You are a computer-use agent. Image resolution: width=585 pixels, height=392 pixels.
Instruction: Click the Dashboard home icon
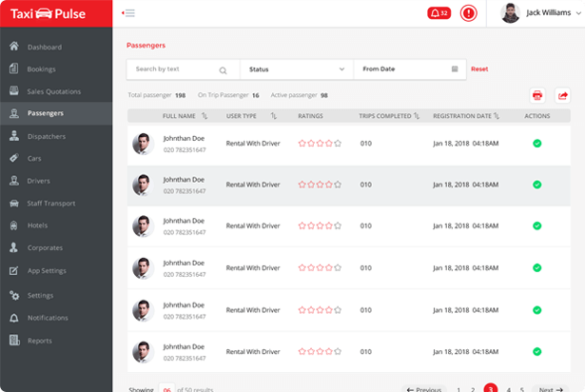pyautogui.click(x=14, y=47)
